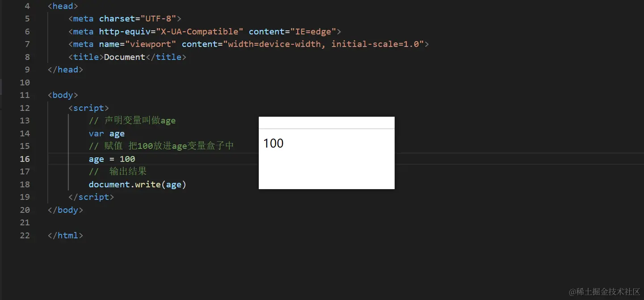Click the opening <script> tag
The height and width of the screenshot is (300, 644).
[88, 108]
